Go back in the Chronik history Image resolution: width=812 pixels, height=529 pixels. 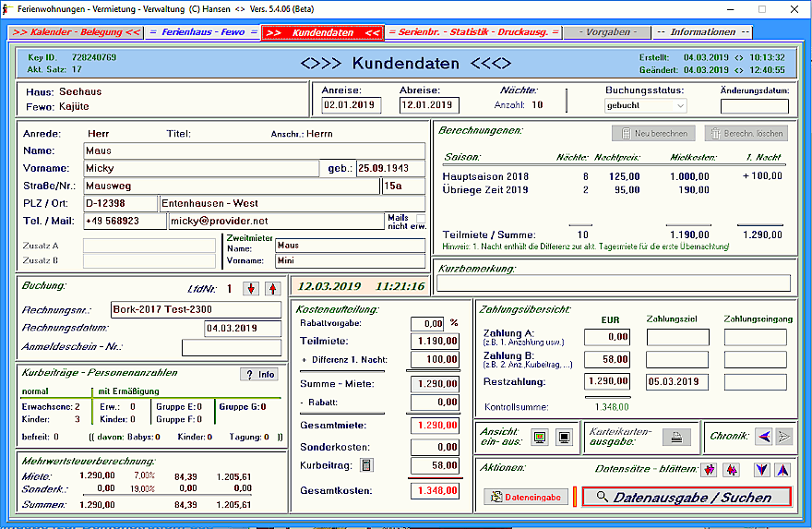[766, 437]
